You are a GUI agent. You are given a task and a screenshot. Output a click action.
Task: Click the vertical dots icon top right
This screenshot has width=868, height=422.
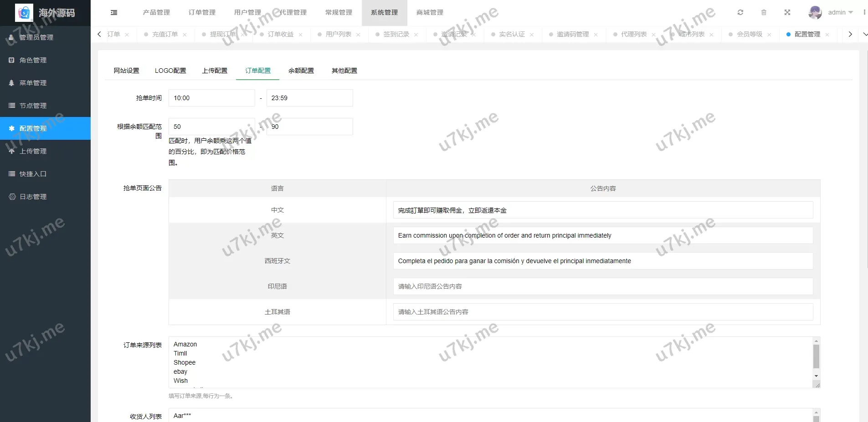click(x=864, y=12)
